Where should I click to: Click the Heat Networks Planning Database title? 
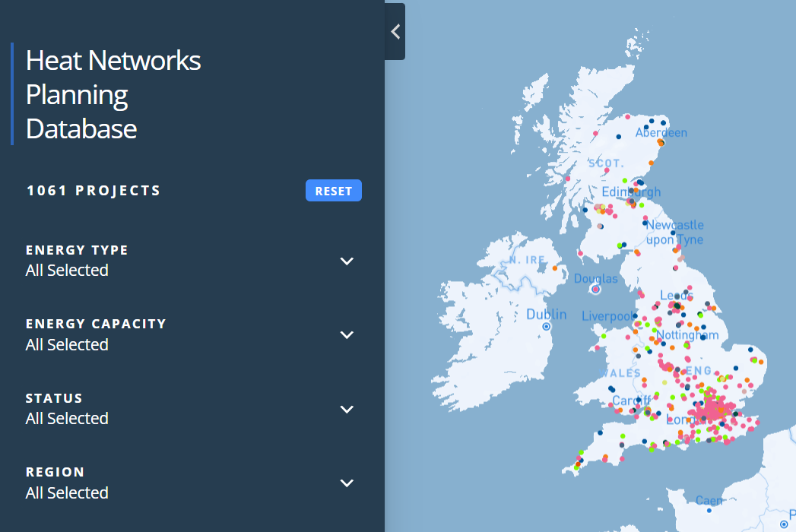[x=113, y=94]
